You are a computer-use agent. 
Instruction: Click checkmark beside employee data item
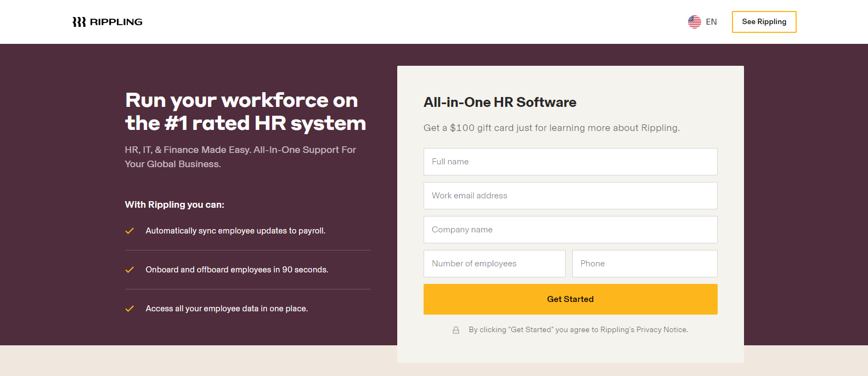[x=129, y=309]
